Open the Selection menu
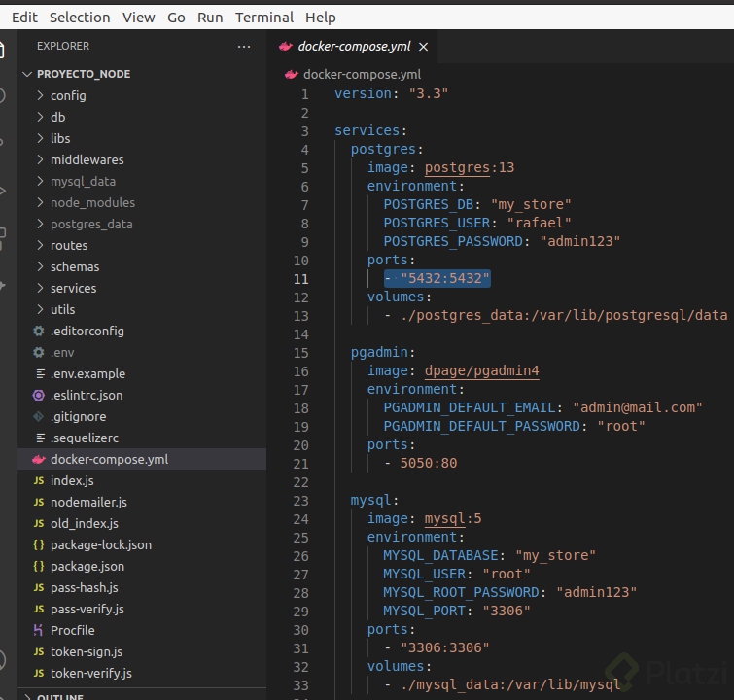 click(80, 17)
